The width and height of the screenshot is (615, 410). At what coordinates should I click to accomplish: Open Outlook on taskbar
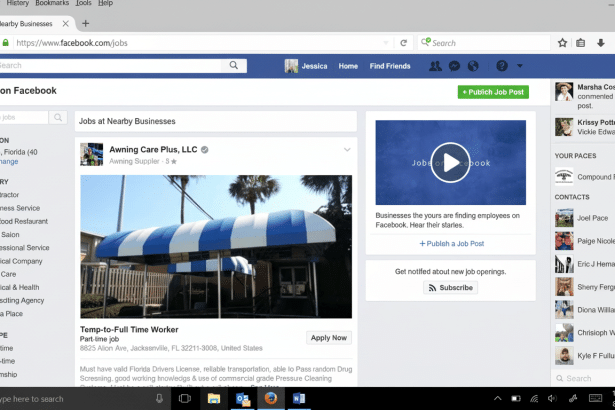(243, 399)
